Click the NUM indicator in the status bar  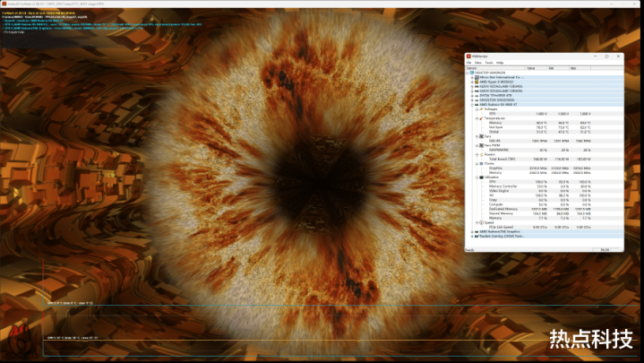[x=605, y=249]
